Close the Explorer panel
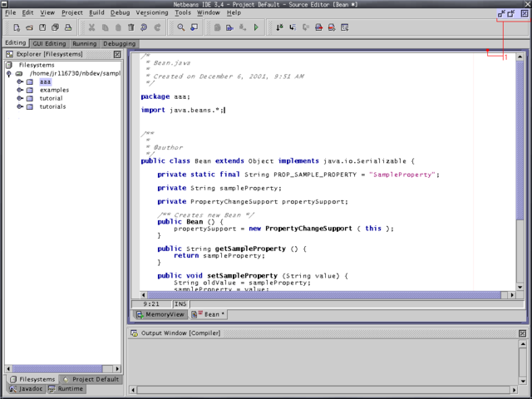 (x=117, y=54)
